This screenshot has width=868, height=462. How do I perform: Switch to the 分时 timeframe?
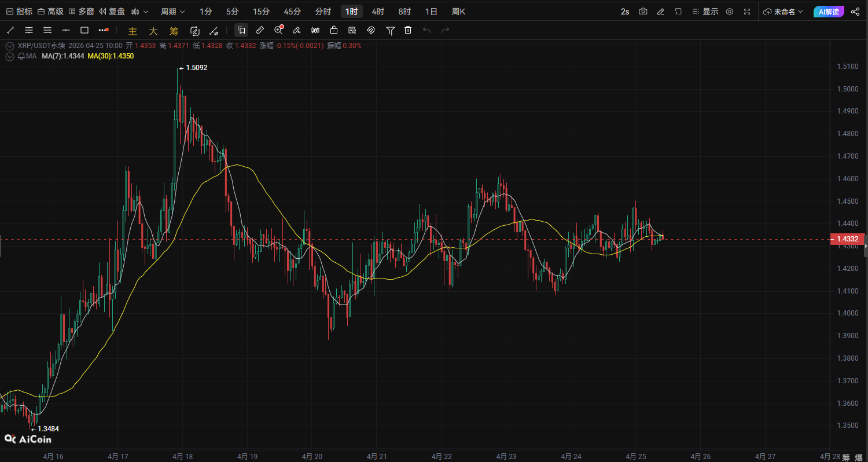click(323, 12)
